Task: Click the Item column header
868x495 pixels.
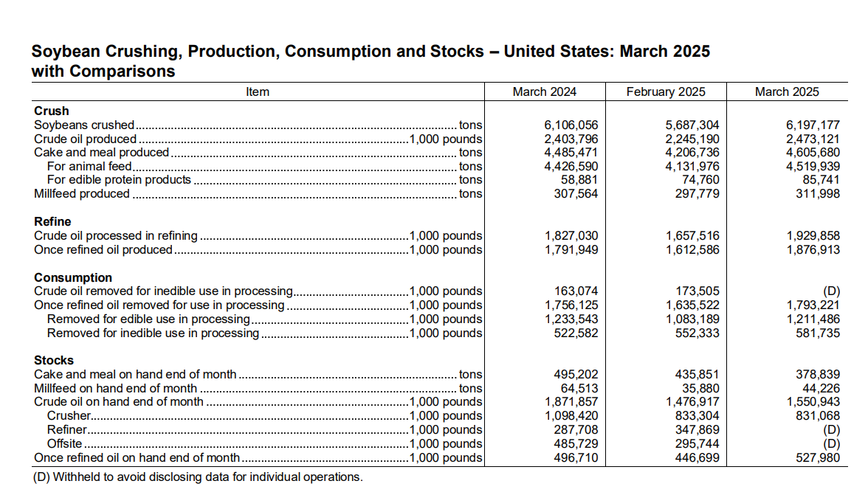Action: point(258,91)
